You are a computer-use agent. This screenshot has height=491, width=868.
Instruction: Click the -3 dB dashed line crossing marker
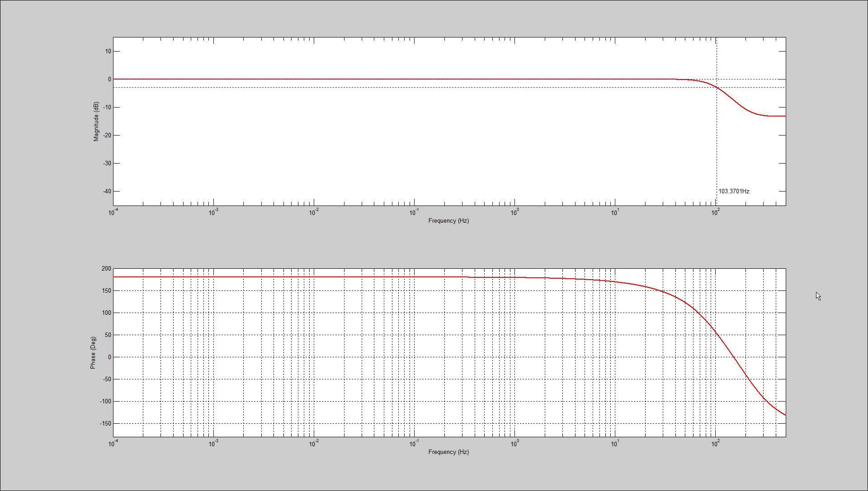click(717, 87)
